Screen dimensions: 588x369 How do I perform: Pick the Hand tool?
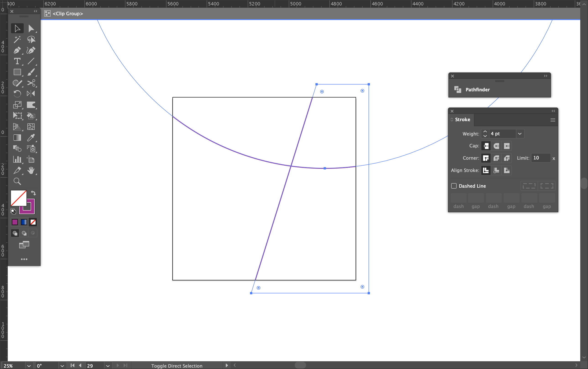click(31, 170)
